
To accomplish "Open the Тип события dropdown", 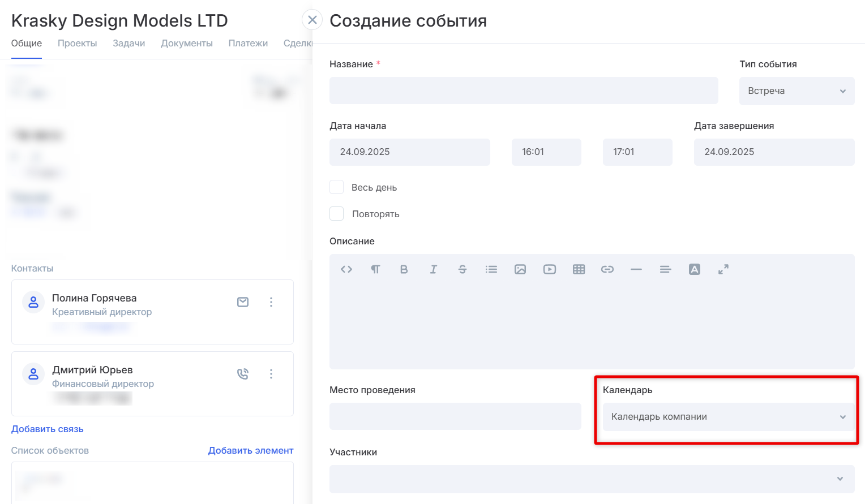I will 797,91.
